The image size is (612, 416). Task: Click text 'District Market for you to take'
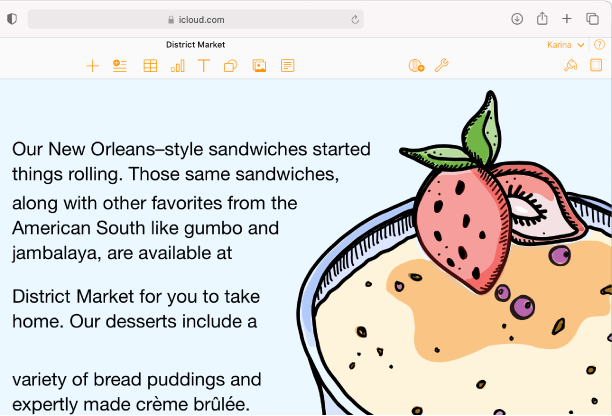[x=136, y=297]
